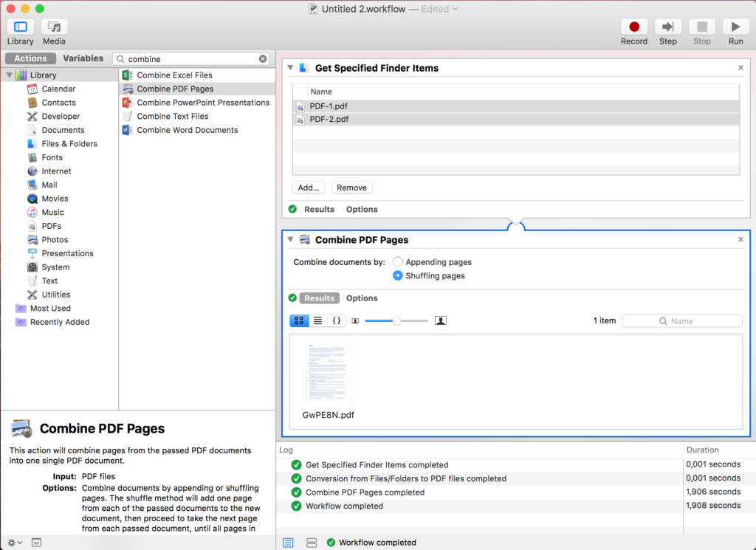This screenshot has width=756, height=550.
Task: Click the thumbnail size slider
Action: (397, 320)
